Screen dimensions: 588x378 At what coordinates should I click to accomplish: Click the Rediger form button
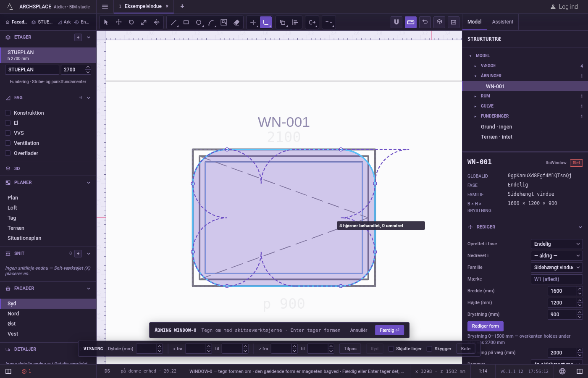(485, 326)
